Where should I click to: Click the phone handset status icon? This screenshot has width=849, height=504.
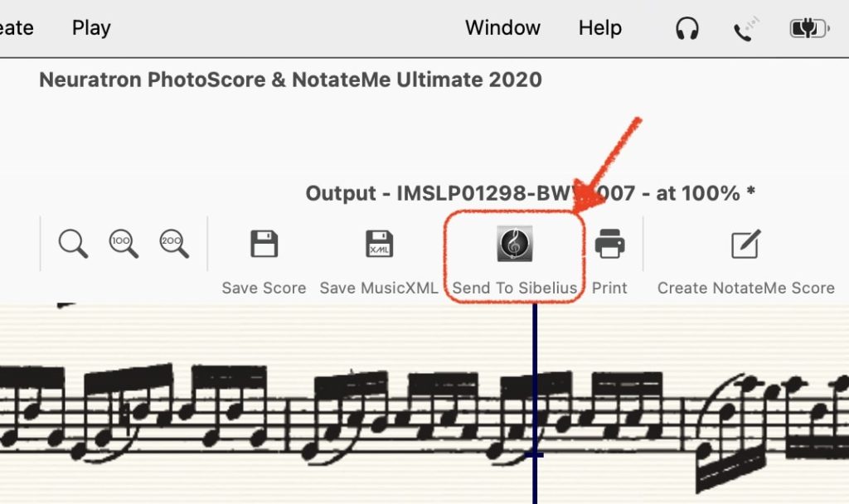coord(744,30)
